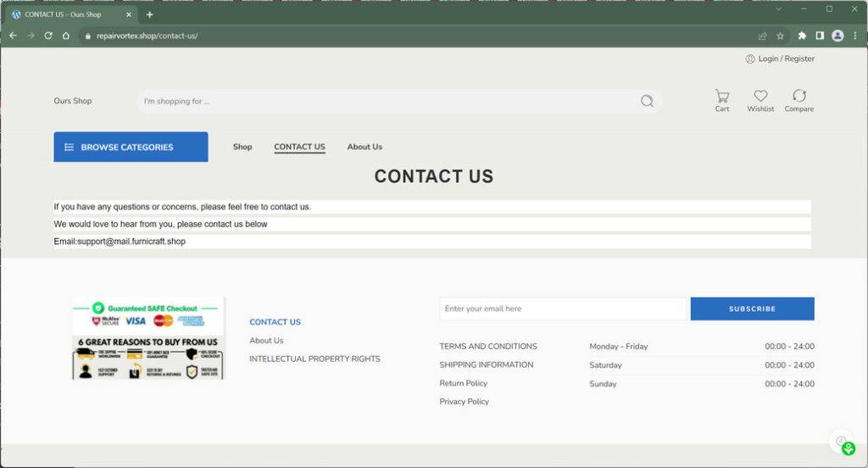868x468 pixels.
Task: Click the address bar URL
Action: [x=147, y=36]
